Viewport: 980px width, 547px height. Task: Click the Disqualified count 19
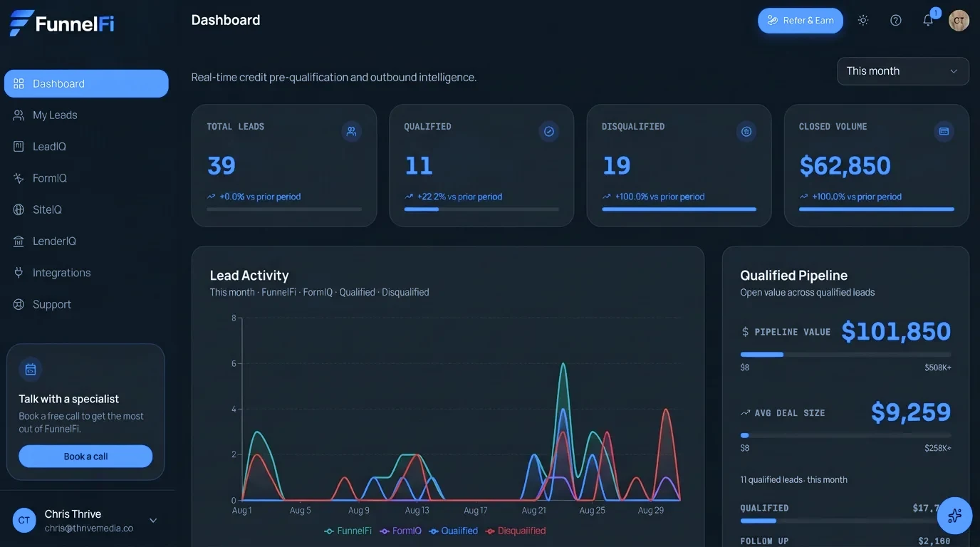click(617, 166)
